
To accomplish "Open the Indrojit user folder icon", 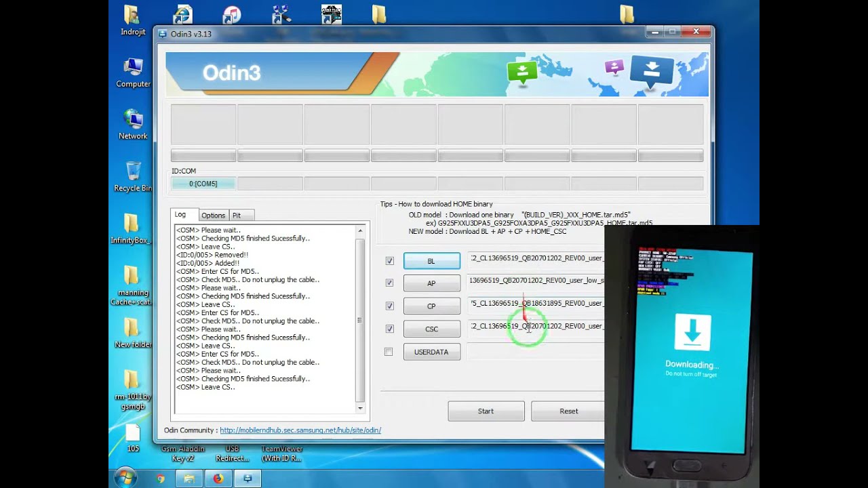I will coord(132,20).
